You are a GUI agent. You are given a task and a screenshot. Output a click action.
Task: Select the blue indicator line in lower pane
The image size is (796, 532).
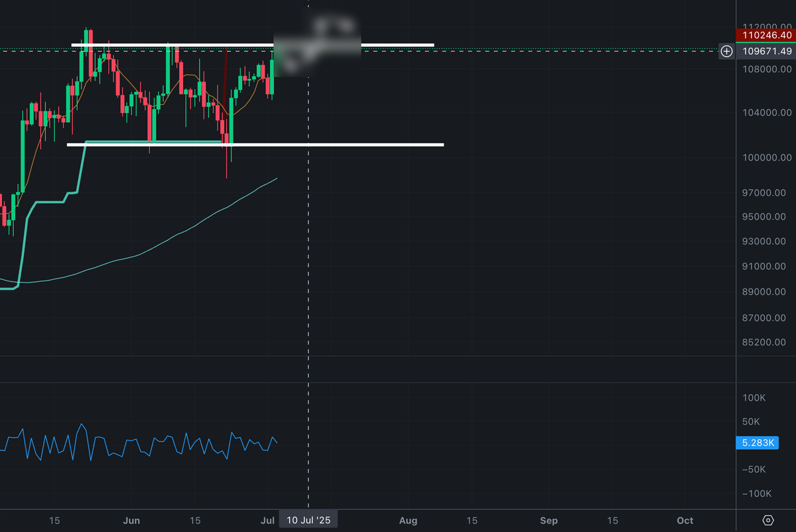coord(138,442)
